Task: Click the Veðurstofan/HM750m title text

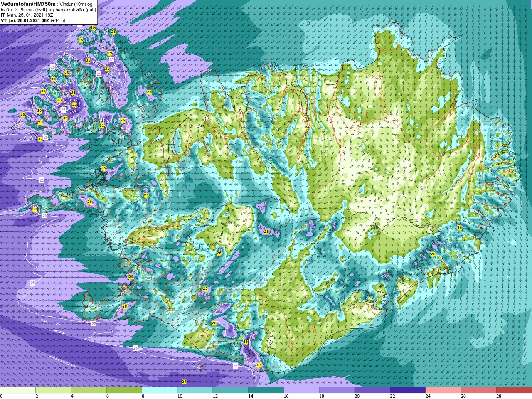Action: (x=28, y=4)
